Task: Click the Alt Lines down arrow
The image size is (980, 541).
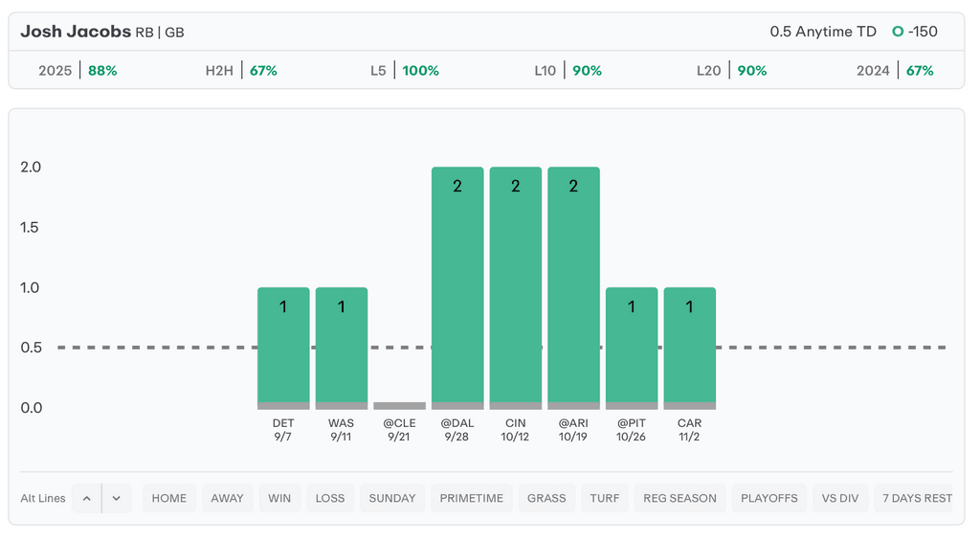Action: [x=117, y=498]
